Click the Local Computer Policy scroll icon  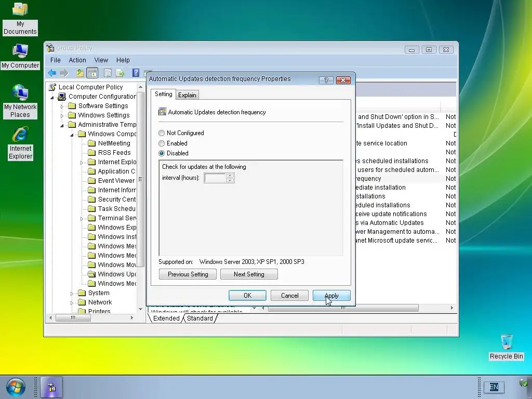pyautogui.click(x=52, y=87)
